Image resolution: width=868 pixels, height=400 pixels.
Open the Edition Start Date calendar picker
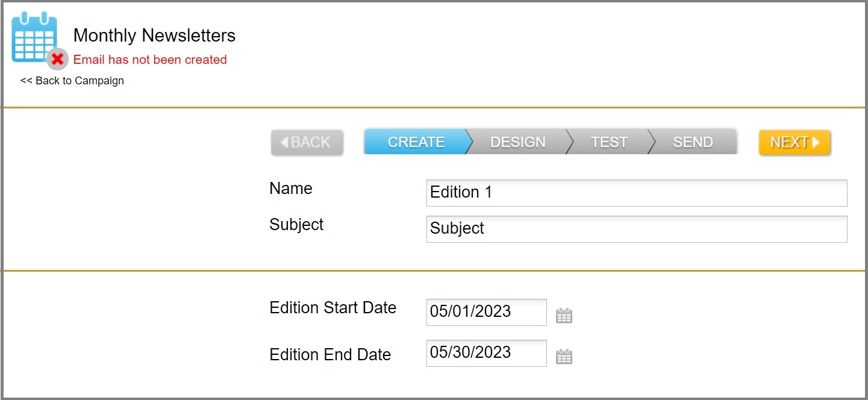[564, 316]
